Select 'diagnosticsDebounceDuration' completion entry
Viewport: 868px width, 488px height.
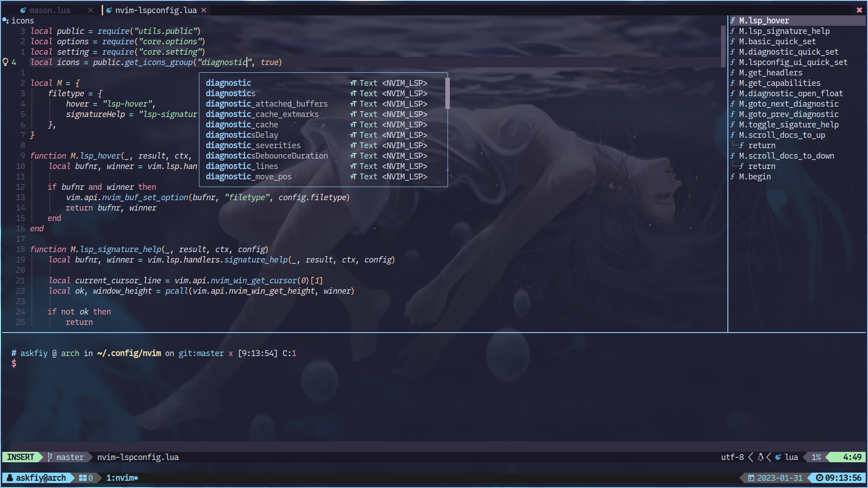point(323,155)
